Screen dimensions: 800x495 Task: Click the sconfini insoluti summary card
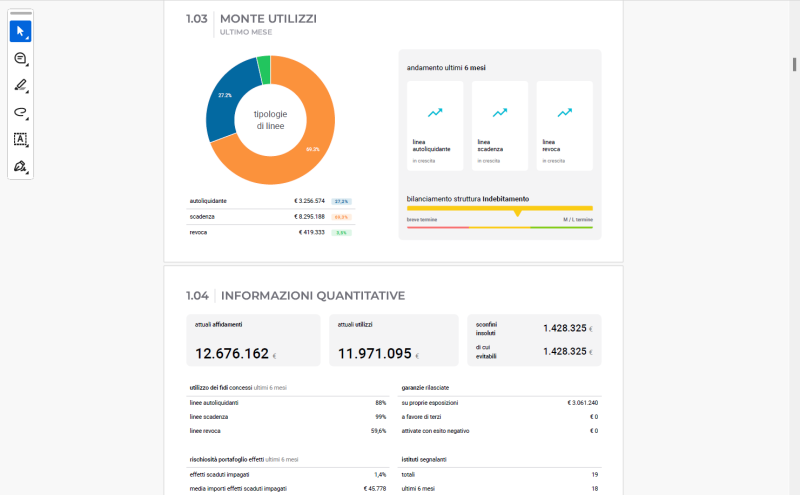pos(534,340)
